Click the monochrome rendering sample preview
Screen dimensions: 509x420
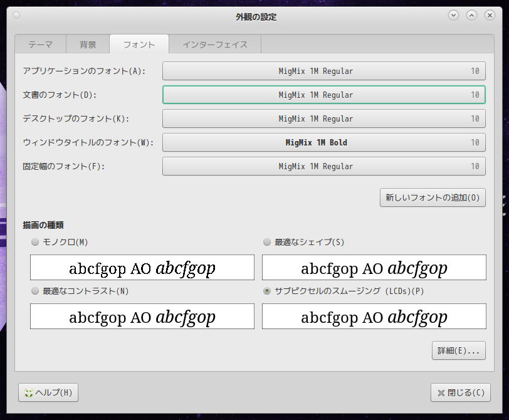142,268
